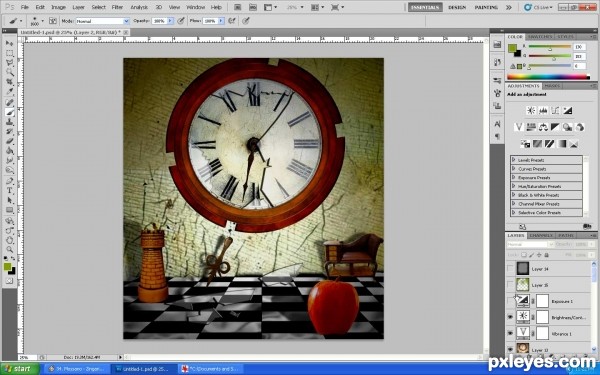Select the Zoom tool in toolbox
The image size is (600, 375).
9,250
